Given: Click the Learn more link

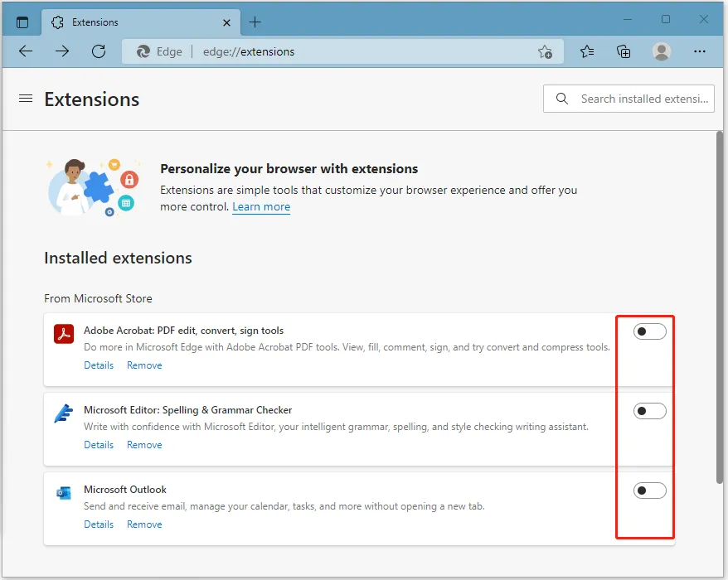Looking at the screenshot, I should [x=261, y=206].
